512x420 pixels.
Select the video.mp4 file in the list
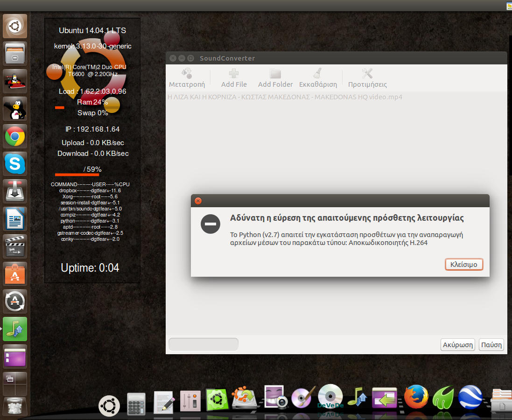285,97
